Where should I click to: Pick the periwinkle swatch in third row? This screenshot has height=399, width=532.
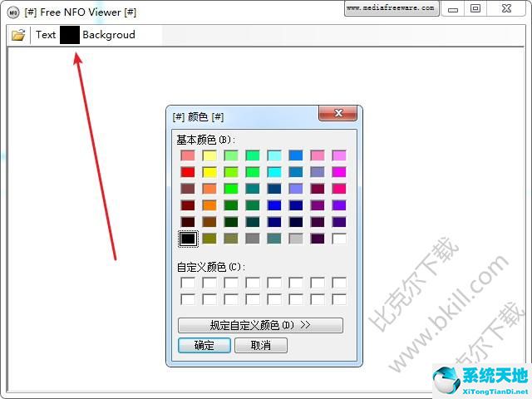point(296,189)
